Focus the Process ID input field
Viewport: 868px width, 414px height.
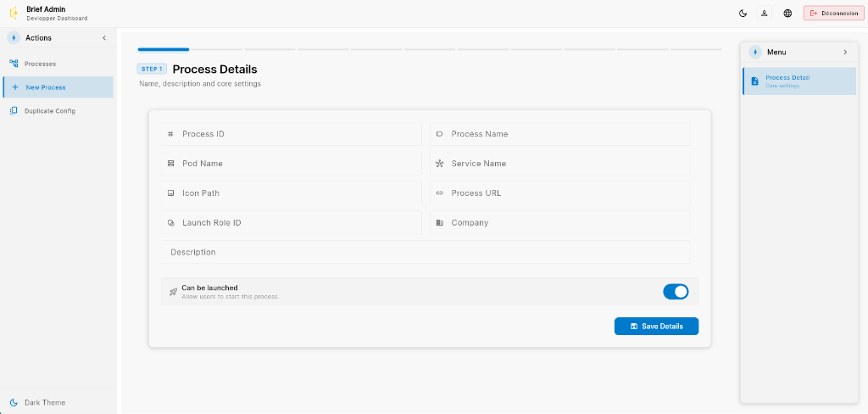[x=292, y=134]
